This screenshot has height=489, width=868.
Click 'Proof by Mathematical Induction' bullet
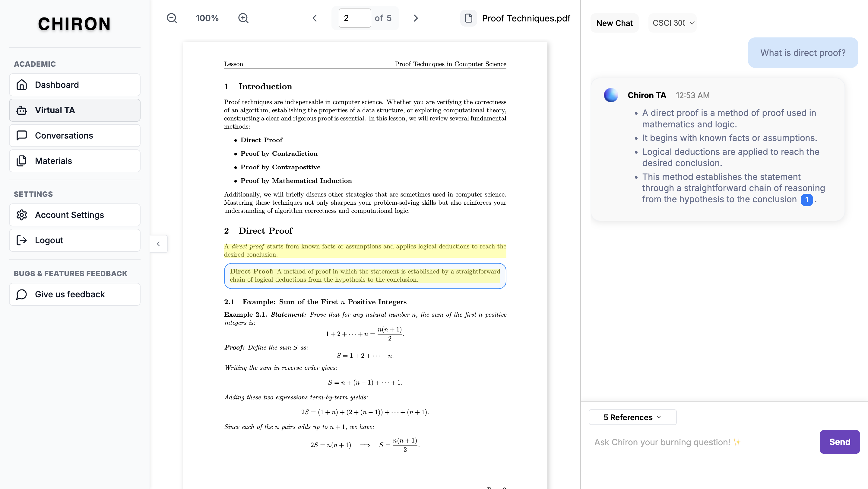click(296, 181)
